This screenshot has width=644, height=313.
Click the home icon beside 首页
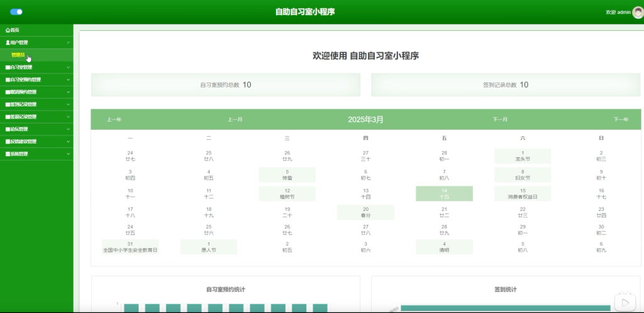(8, 30)
